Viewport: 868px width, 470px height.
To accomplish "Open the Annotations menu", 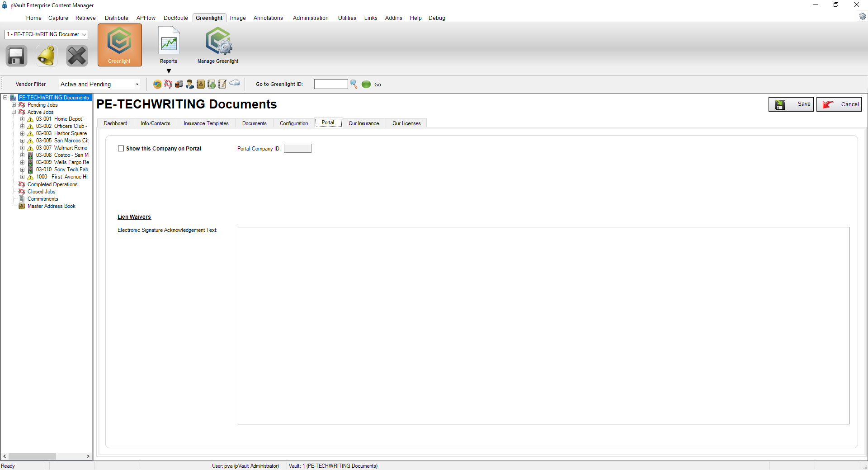I will [x=268, y=18].
